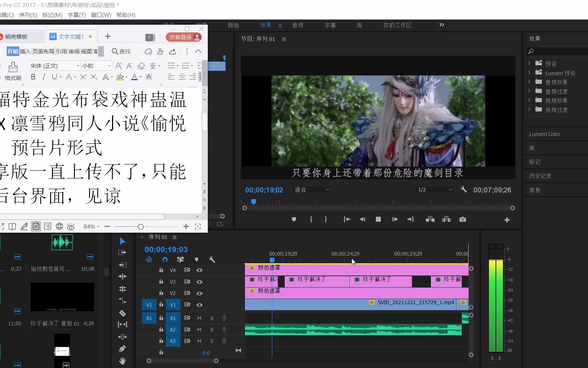This screenshot has height=368, width=588.
Task: Switch to the 音频 workspace tab
Action: click(298, 25)
